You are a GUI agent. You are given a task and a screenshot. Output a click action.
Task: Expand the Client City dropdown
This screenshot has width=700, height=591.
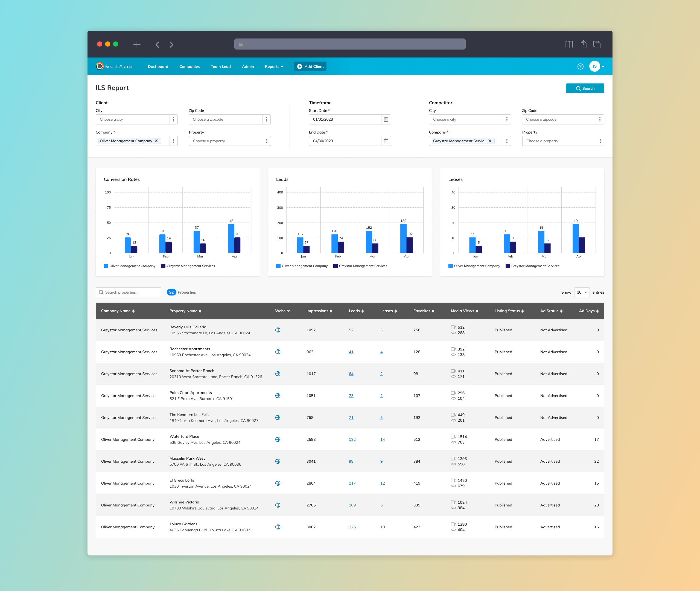pos(173,119)
